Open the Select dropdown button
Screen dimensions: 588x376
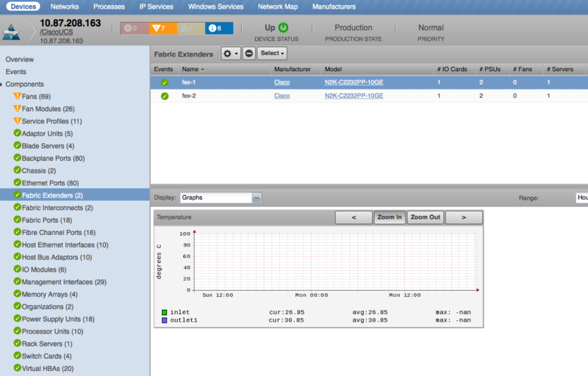272,53
